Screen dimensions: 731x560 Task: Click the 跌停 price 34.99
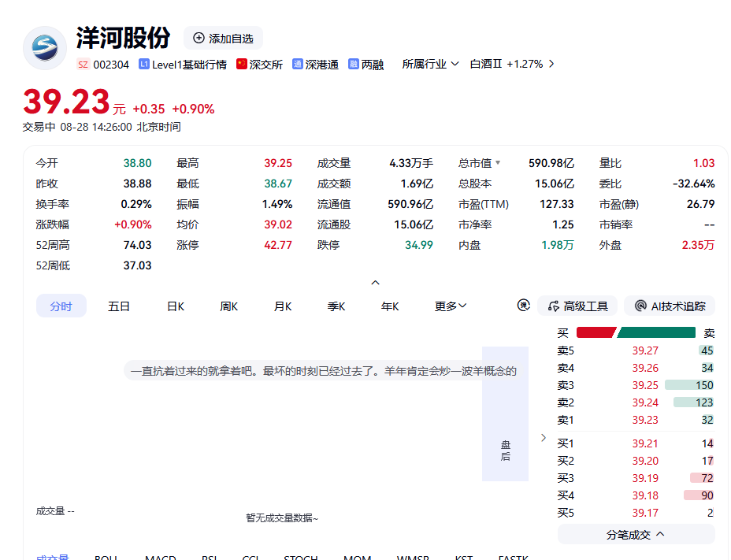coord(418,245)
